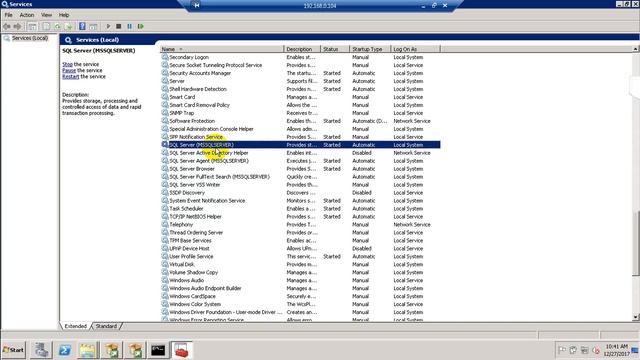Select the Smart Card Removal Policy service
Screen dimensions: 640x360
click(x=200, y=105)
